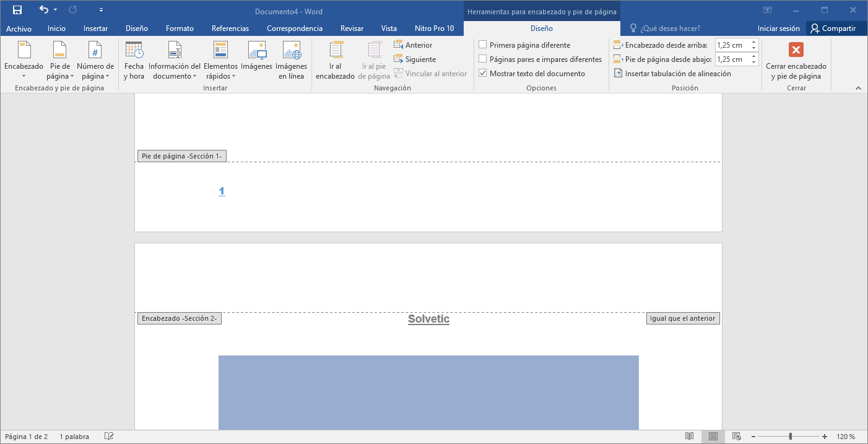Open Información del documento menu
This screenshot has width=868, height=444.
tap(174, 61)
